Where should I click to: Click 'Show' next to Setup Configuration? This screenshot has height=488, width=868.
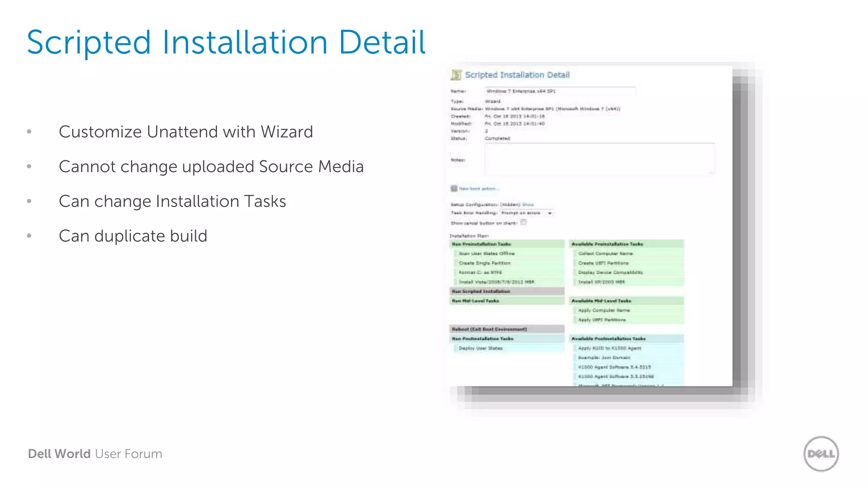coord(528,205)
